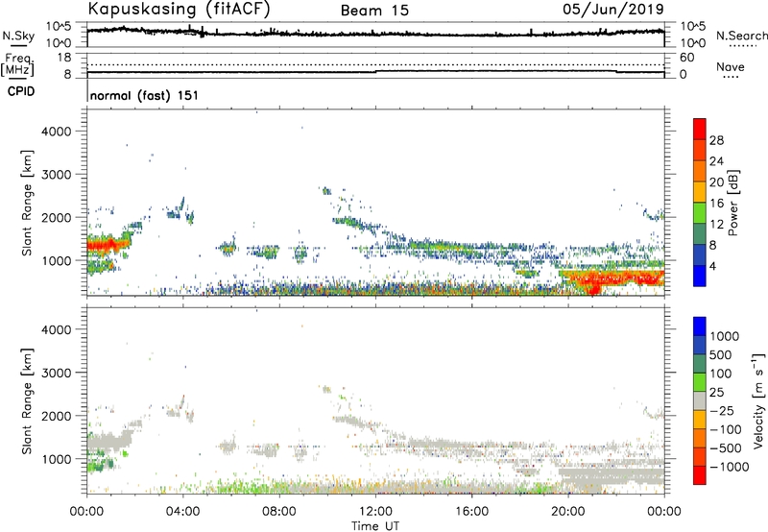
Task: Click '3000' on the velocity panel range axis
Action: tap(56, 373)
